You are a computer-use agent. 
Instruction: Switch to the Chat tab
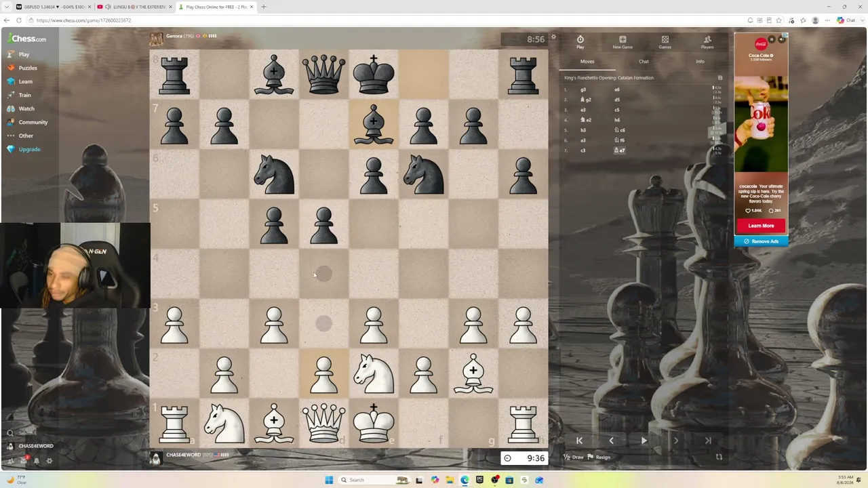click(644, 62)
